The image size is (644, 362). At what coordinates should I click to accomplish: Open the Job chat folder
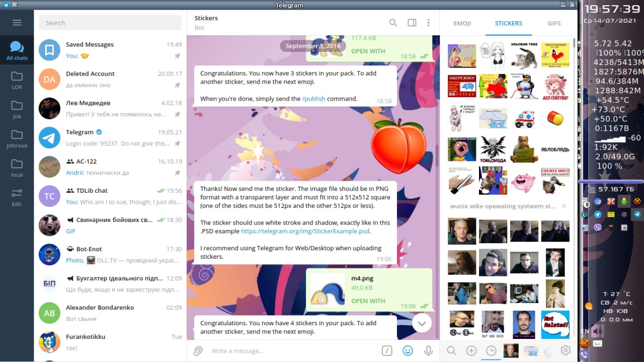17,109
